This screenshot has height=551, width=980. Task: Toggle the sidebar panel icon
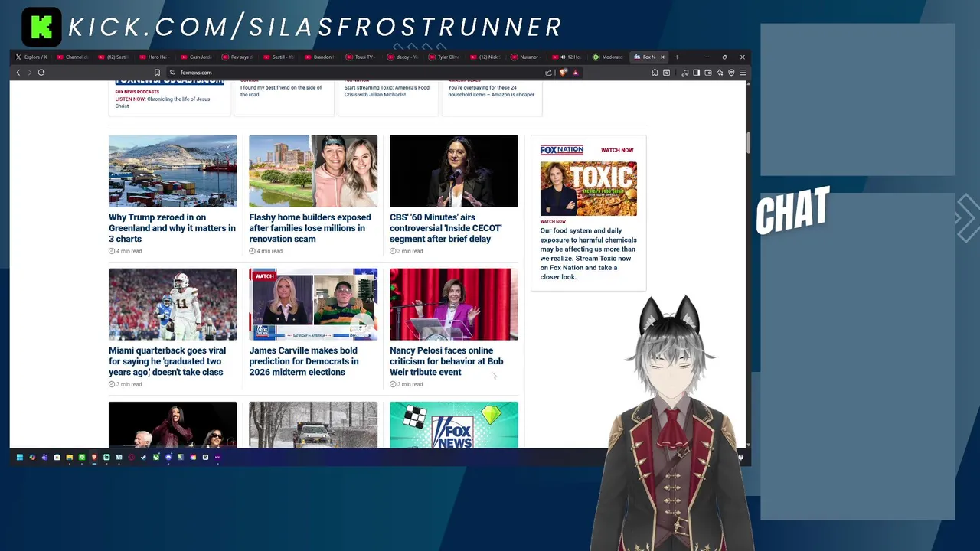(x=696, y=73)
